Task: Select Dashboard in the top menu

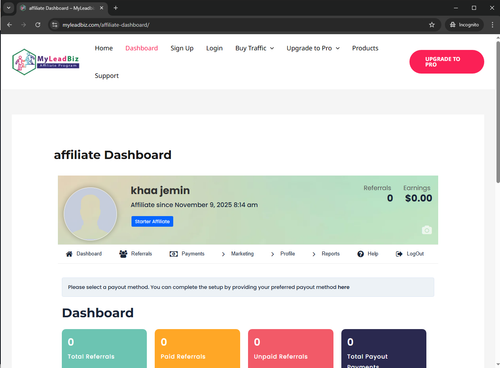Action: click(142, 48)
